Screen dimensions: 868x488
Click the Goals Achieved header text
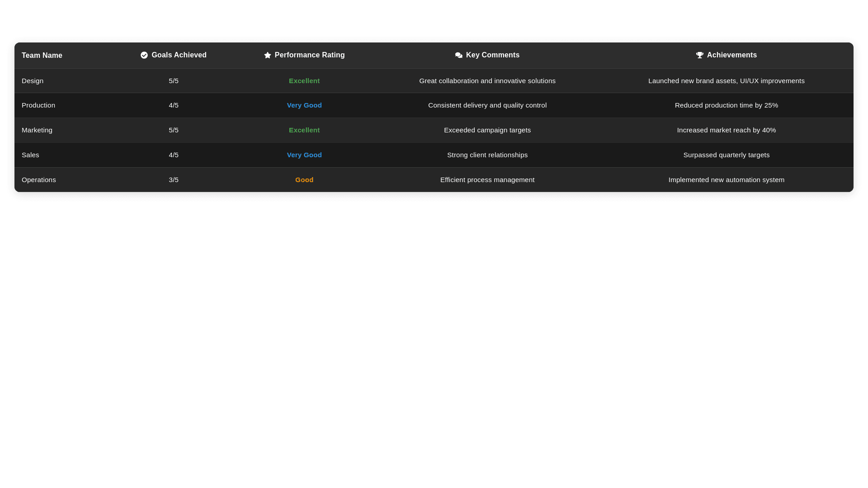(x=179, y=55)
